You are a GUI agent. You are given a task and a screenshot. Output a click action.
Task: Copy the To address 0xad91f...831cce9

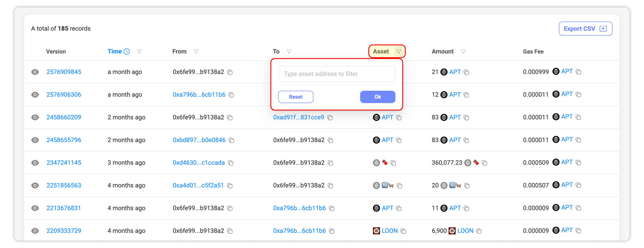tap(330, 117)
